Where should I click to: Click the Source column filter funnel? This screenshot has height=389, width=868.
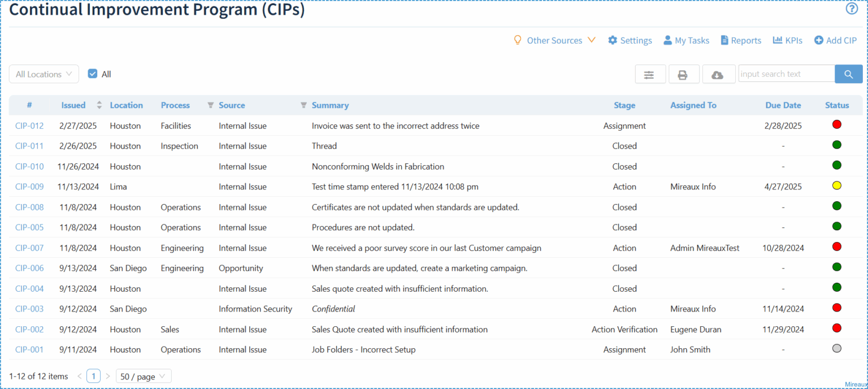(x=303, y=105)
